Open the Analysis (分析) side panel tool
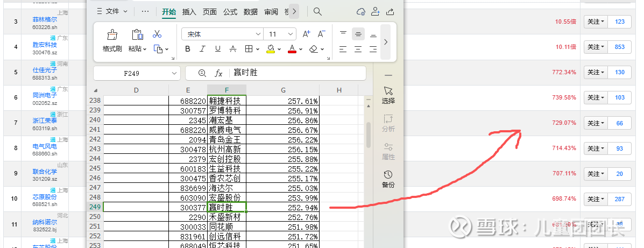The width and height of the screenshot is (644, 248). tap(388, 123)
